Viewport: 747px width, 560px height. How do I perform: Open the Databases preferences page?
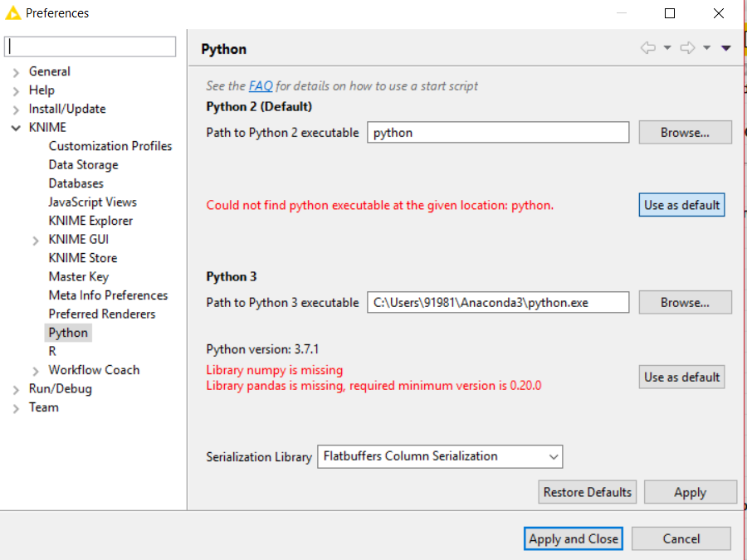pos(76,183)
